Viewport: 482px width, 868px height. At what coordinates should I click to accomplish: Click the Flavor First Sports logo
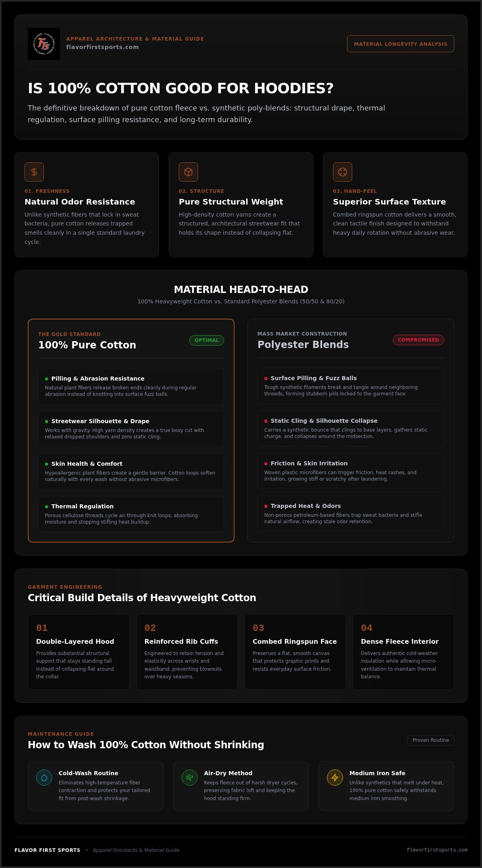(44, 44)
